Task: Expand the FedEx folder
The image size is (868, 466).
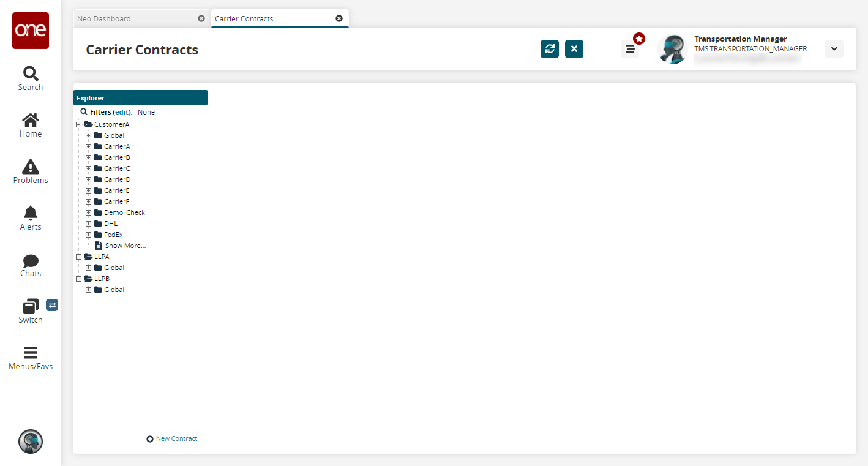Action: pos(88,235)
